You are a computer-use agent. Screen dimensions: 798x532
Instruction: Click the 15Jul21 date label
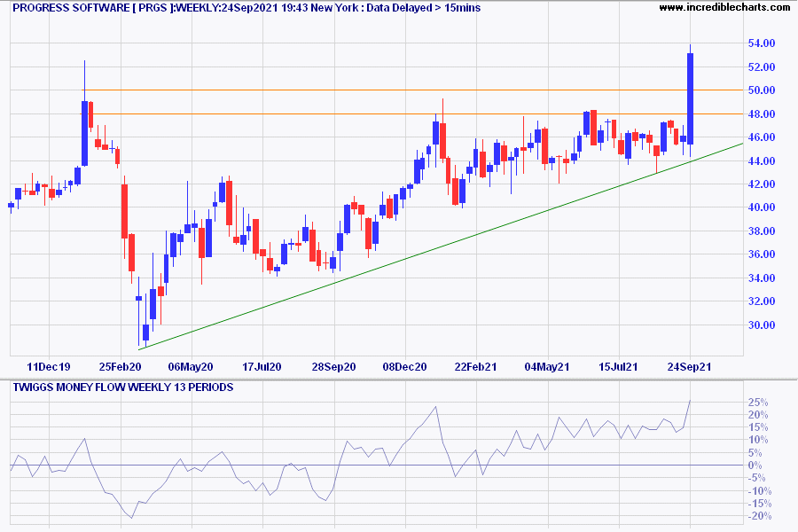click(x=618, y=366)
